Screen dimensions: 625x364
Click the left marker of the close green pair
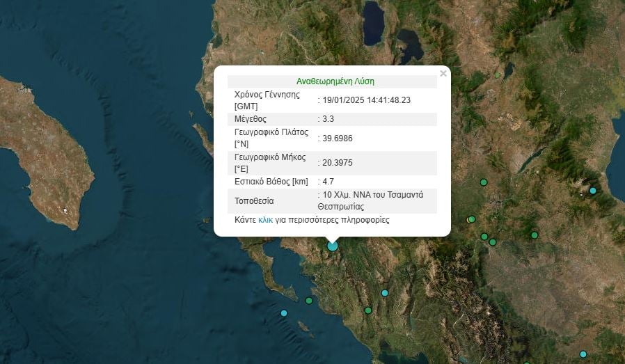click(x=484, y=237)
